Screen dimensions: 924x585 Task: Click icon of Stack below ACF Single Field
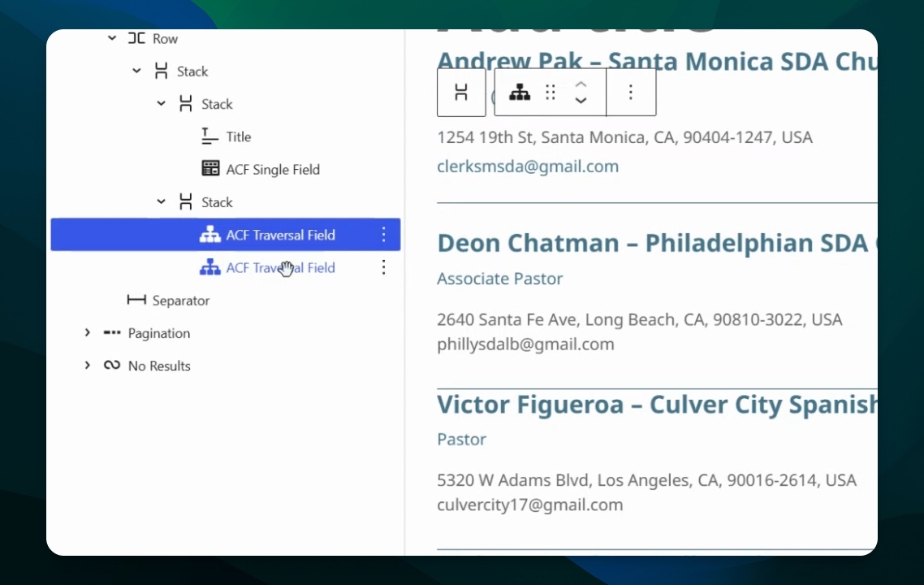click(x=186, y=201)
